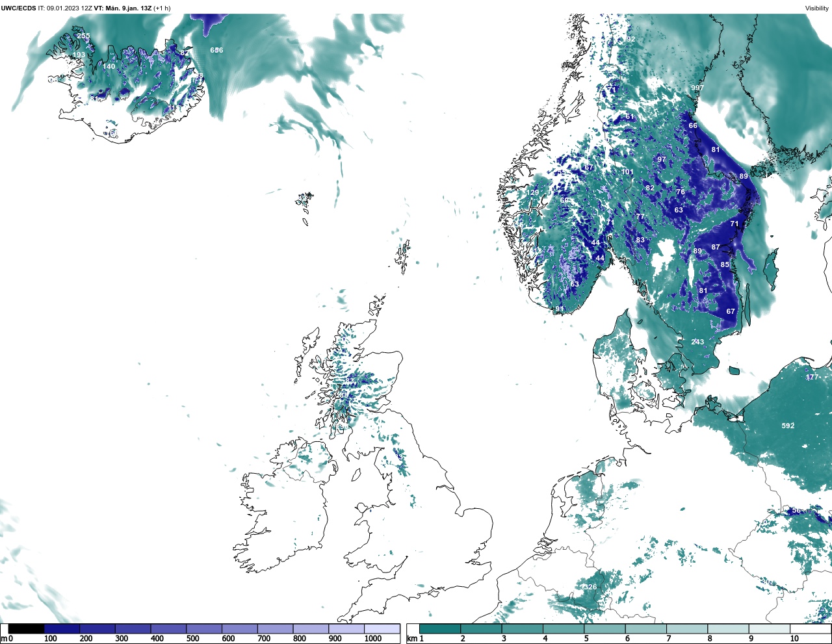Select the 9–10 km lightest legend swatch
832x644 pixels.
(x=770, y=628)
